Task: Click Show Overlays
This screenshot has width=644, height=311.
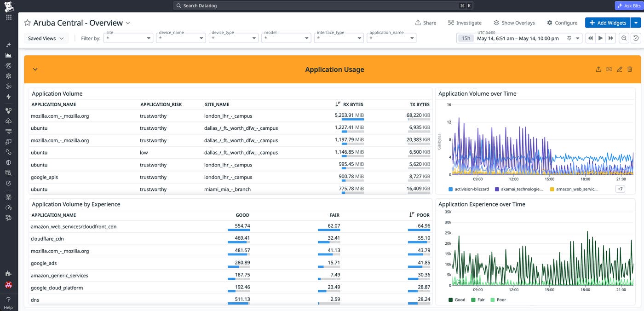Action: click(514, 23)
